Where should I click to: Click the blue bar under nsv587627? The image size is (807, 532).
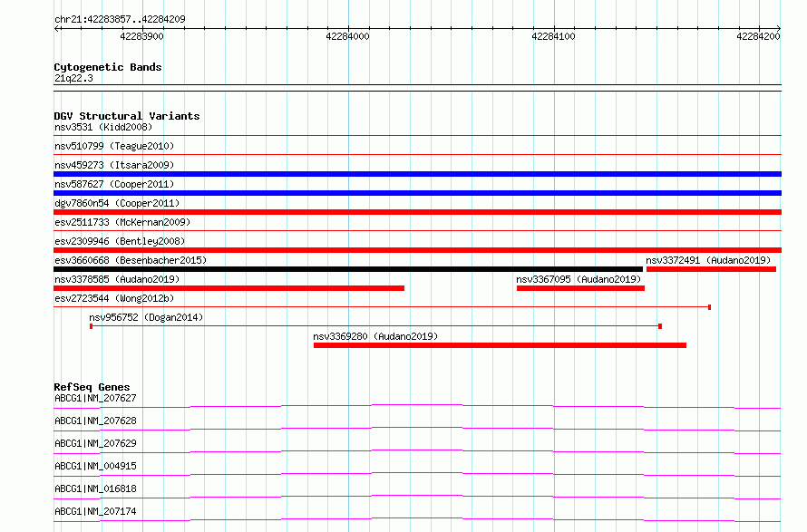click(417, 193)
